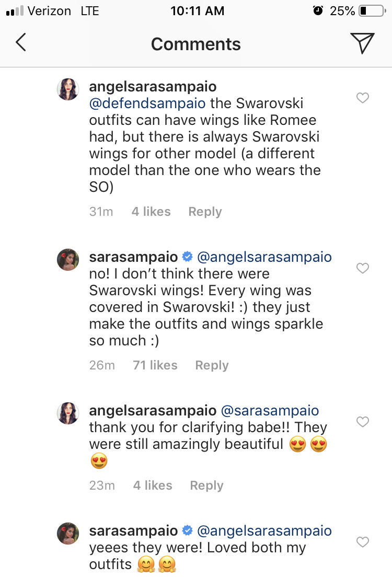Open the @defendsampaio mention link
Image resolution: width=392 pixels, height=579 pixels.
pyautogui.click(x=148, y=103)
